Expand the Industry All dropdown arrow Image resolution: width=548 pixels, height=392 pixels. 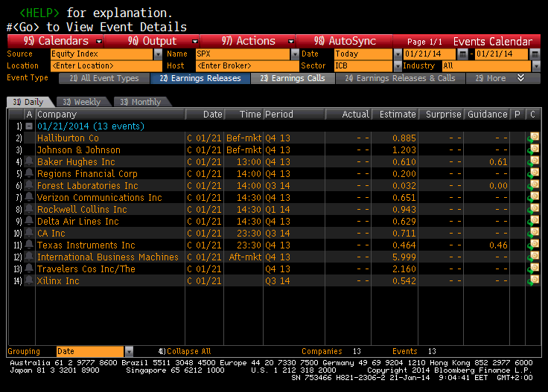pyautogui.click(x=536, y=66)
